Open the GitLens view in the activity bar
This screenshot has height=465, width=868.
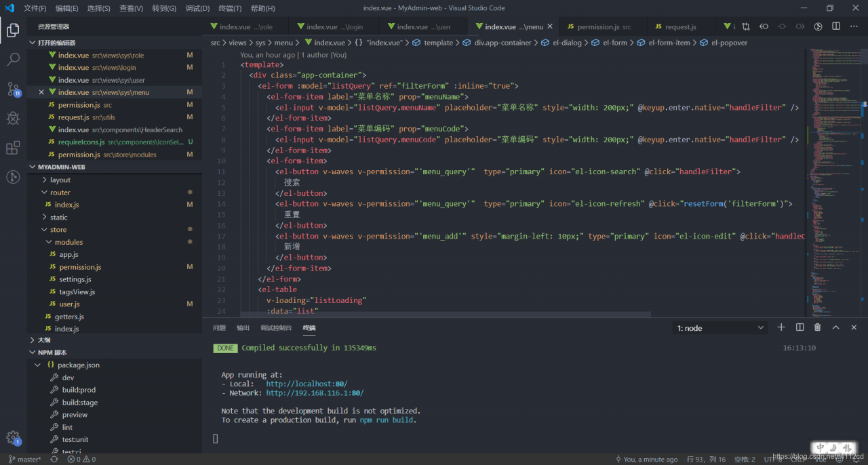[13, 178]
